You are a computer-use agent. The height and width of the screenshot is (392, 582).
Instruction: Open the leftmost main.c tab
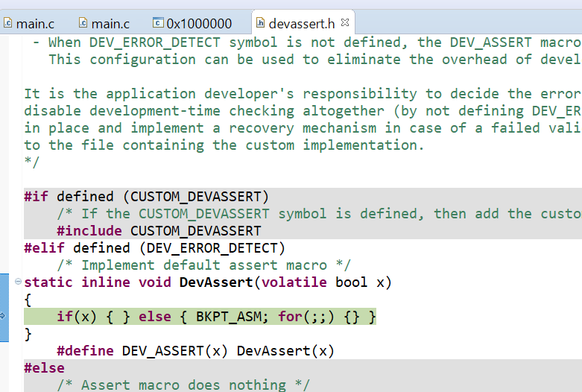tap(35, 23)
